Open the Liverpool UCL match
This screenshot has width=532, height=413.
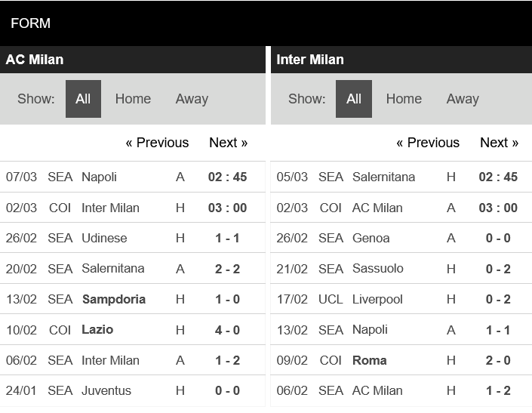(377, 299)
